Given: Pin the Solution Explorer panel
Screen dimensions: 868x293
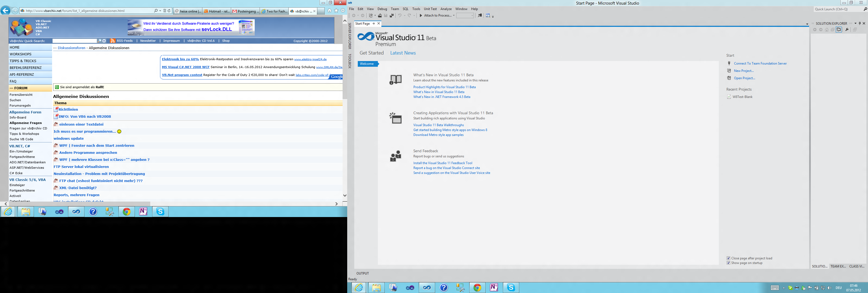Looking at the screenshot, I should click(x=860, y=23).
